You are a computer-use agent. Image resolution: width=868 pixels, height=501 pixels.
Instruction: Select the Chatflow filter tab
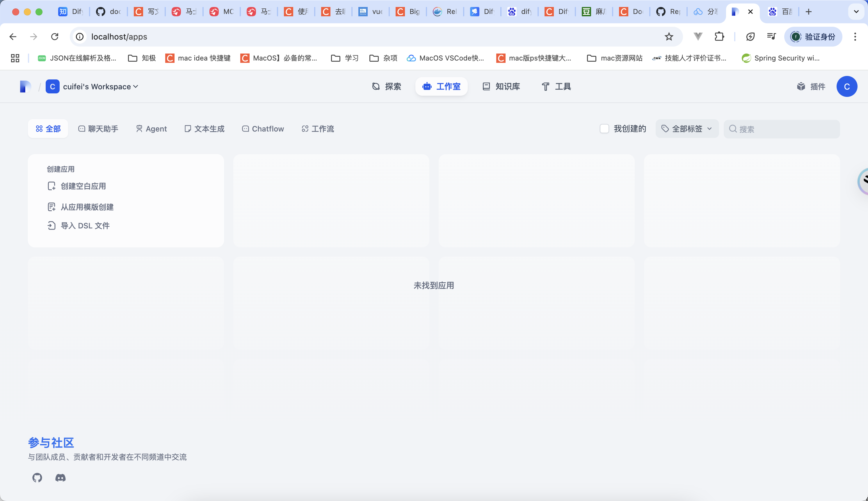[x=263, y=129]
